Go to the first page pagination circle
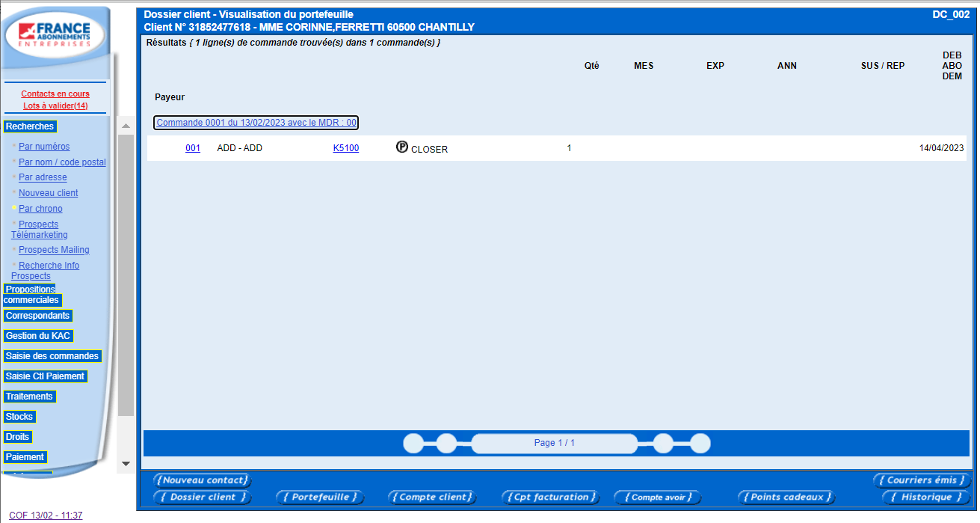The height and width of the screenshot is (523, 980). pyautogui.click(x=413, y=443)
